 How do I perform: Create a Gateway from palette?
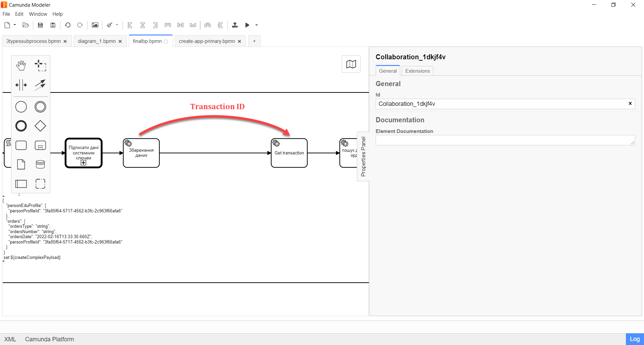click(x=40, y=126)
